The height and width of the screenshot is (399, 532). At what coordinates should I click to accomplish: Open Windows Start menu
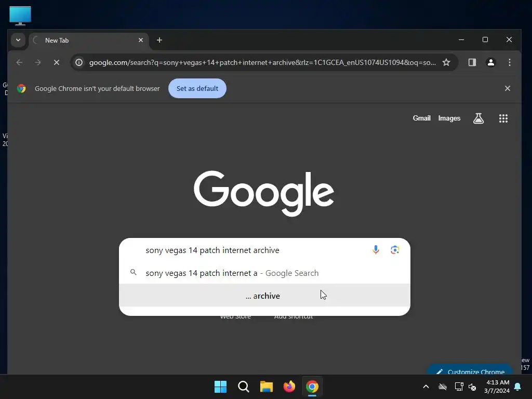[x=220, y=387]
